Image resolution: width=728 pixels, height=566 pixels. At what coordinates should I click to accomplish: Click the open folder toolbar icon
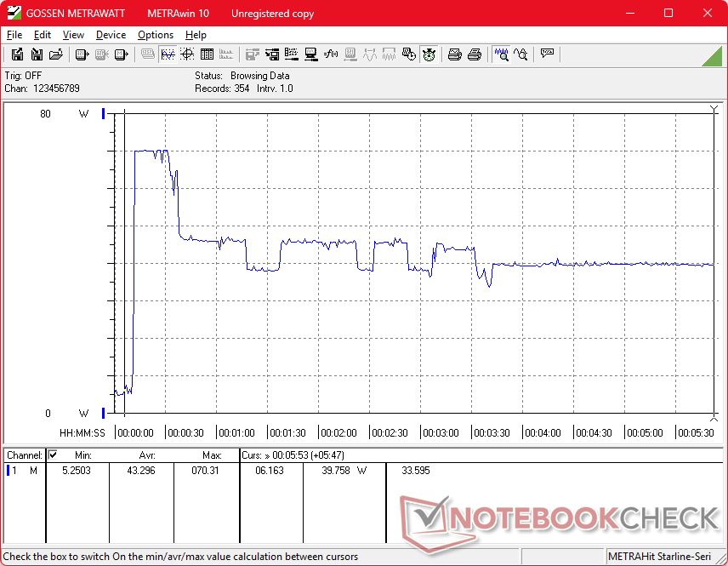[x=56, y=54]
